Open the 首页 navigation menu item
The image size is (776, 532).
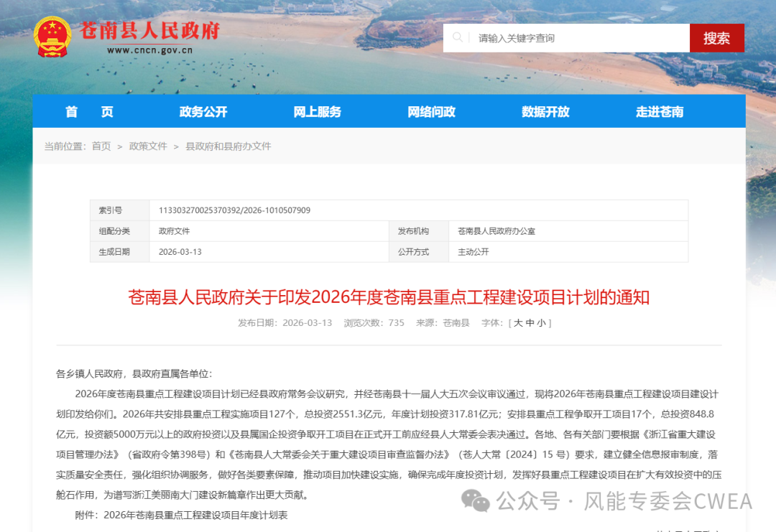(89, 112)
